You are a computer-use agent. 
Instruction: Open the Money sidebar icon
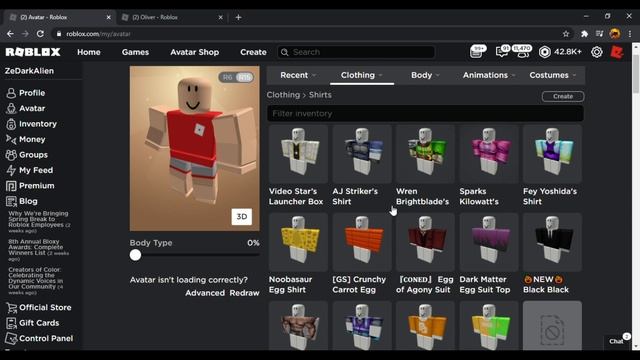tap(11, 140)
